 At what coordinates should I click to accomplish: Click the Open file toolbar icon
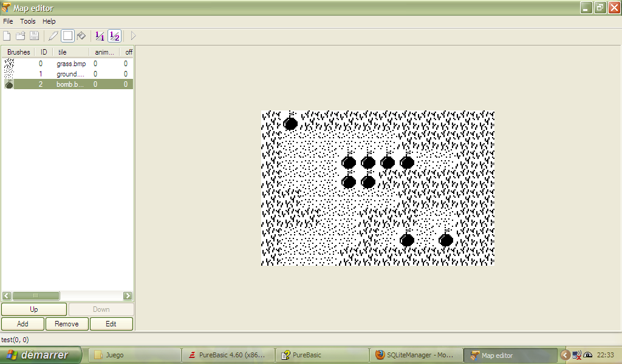pos(21,36)
